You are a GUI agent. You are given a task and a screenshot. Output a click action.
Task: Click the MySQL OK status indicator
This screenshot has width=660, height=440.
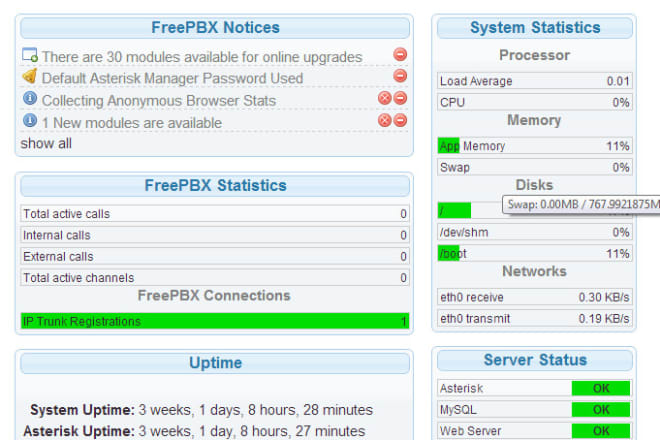(601, 409)
